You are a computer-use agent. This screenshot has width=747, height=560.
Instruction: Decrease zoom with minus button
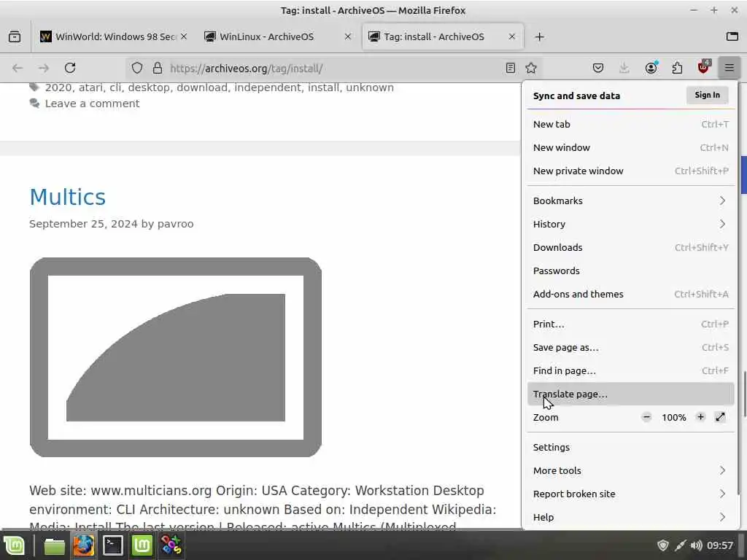(x=646, y=417)
